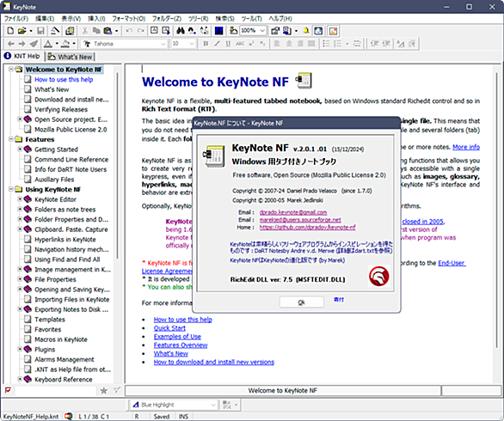Open the 編集(E) menu
Screen dimensions: 504x421
45,19
